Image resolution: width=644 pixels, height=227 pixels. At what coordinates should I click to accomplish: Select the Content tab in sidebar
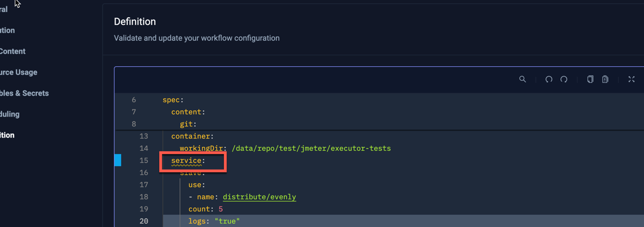[13, 51]
